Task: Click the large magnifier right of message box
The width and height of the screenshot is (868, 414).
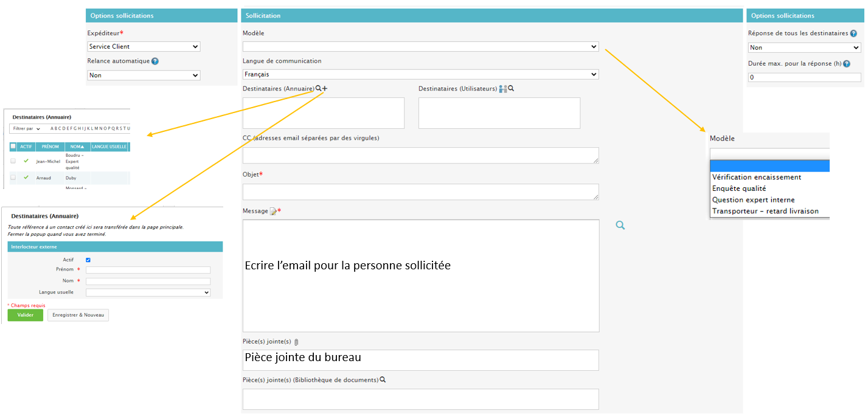Action: tap(620, 226)
